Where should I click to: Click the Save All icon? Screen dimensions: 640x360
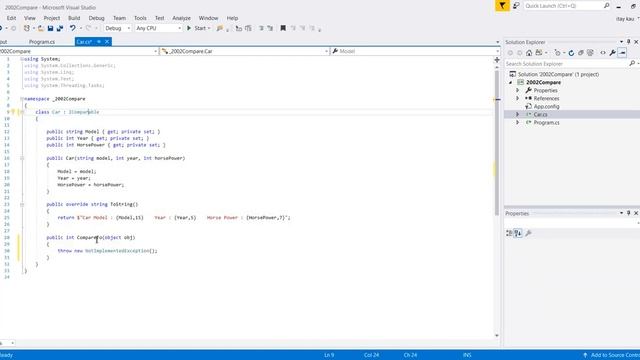[x=60, y=28]
